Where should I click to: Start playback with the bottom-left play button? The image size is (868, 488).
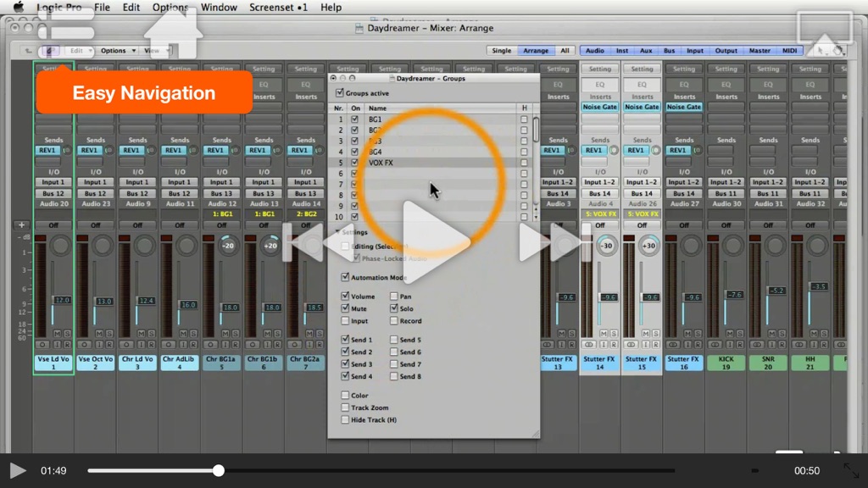click(x=17, y=470)
